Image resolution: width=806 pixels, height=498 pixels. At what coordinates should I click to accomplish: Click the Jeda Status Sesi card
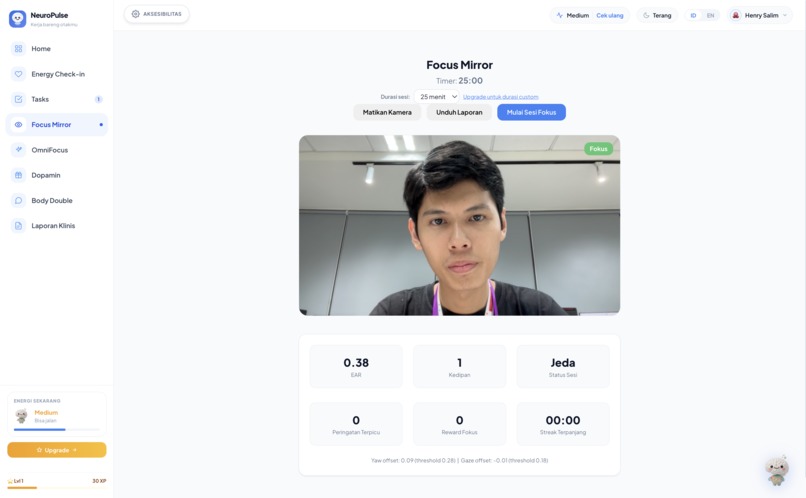pos(563,366)
